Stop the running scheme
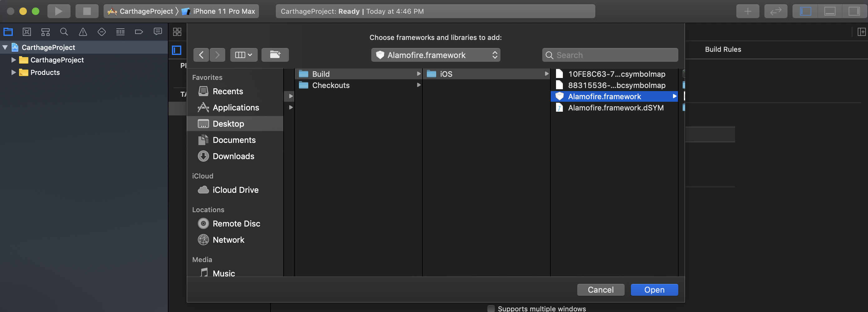This screenshot has width=868, height=312. 87,11
